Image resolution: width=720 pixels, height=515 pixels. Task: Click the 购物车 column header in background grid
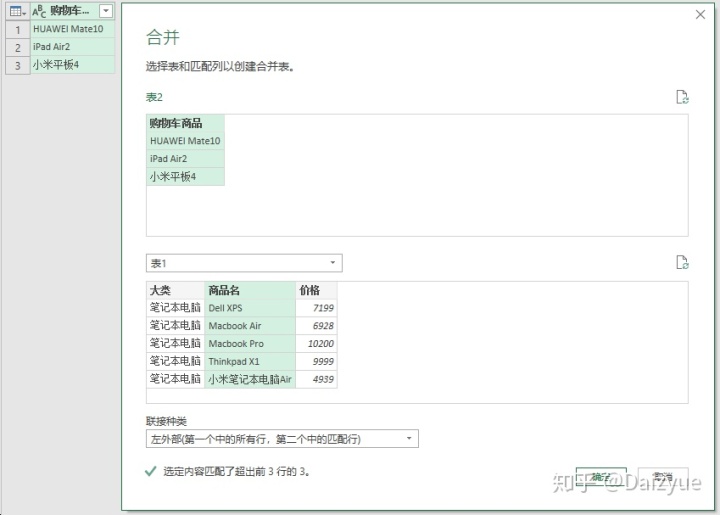tap(73, 11)
